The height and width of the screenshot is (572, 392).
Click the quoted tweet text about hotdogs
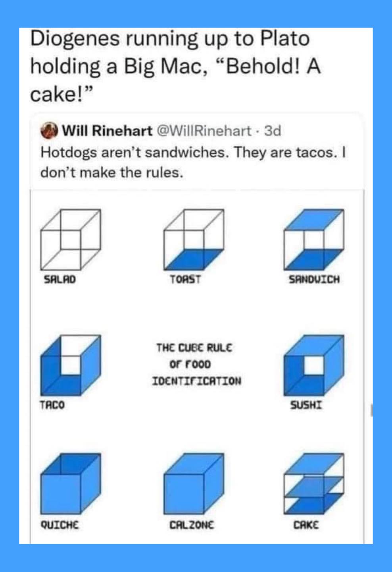(193, 162)
